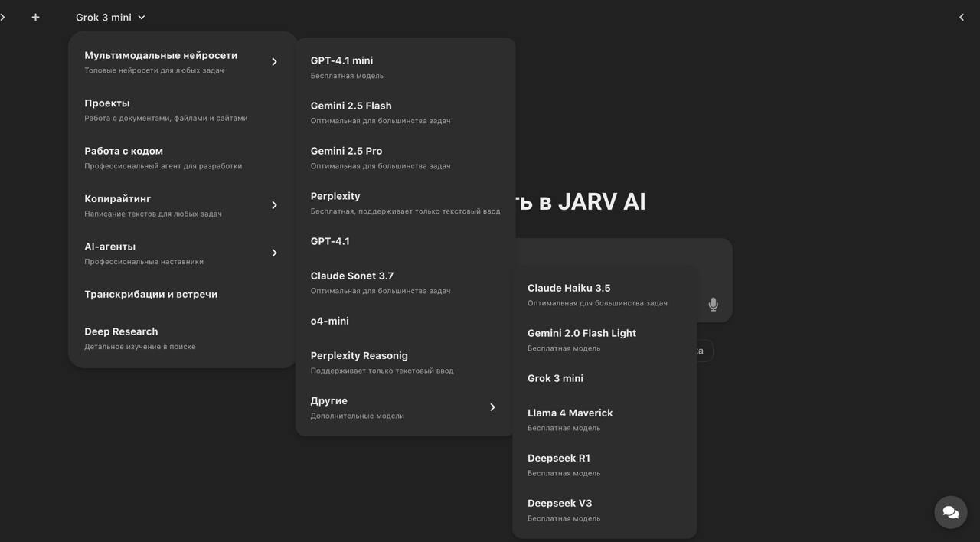
Task: Click the plus icon for new chat
Action: pyautogui.click(x=35, y=17)
